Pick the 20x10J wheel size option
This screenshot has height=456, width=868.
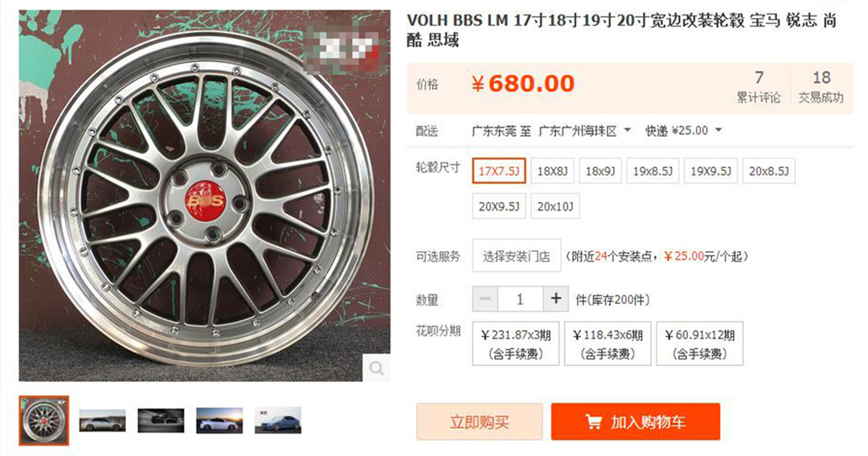(x=555, y=206)
